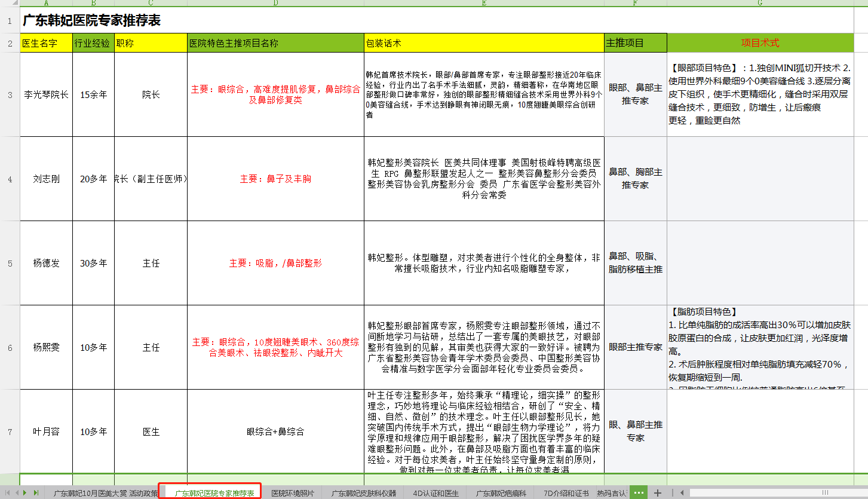Screen dimensions: 868x499
Task: Jump to first sheet using leftmost navigation icon
Action: coord(7,492)
